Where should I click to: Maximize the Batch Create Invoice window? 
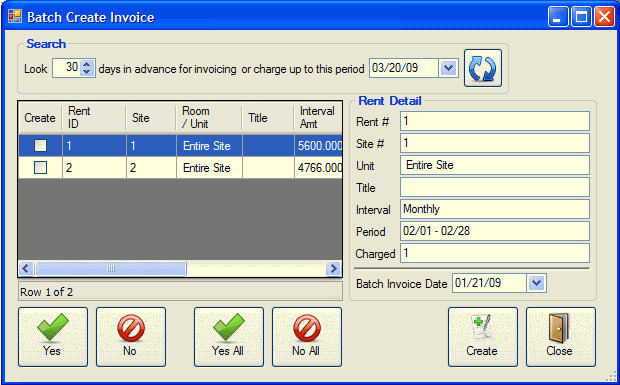point(581,17)
